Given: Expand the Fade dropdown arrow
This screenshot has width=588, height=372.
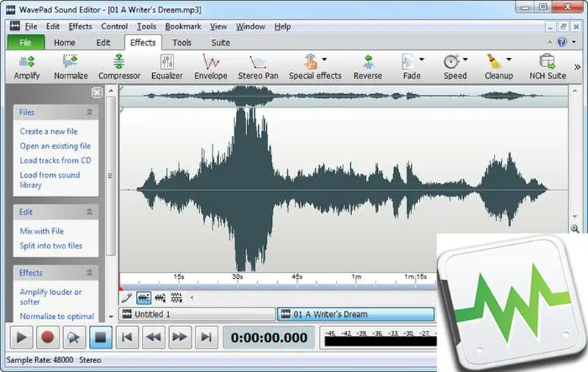Looking at the screenshot, I should pos(422,60).
